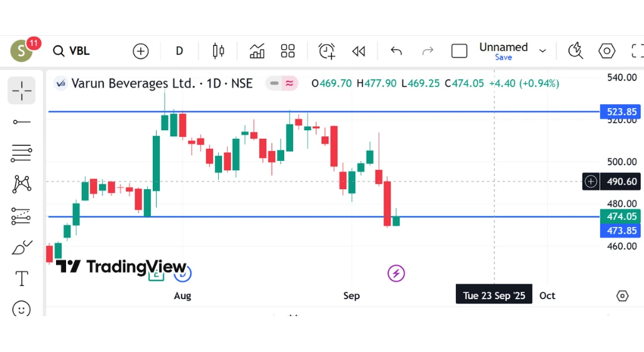This screenshot has height=352, width=644.
Task: Create a new alert
Action: click(x=326, y=51)
